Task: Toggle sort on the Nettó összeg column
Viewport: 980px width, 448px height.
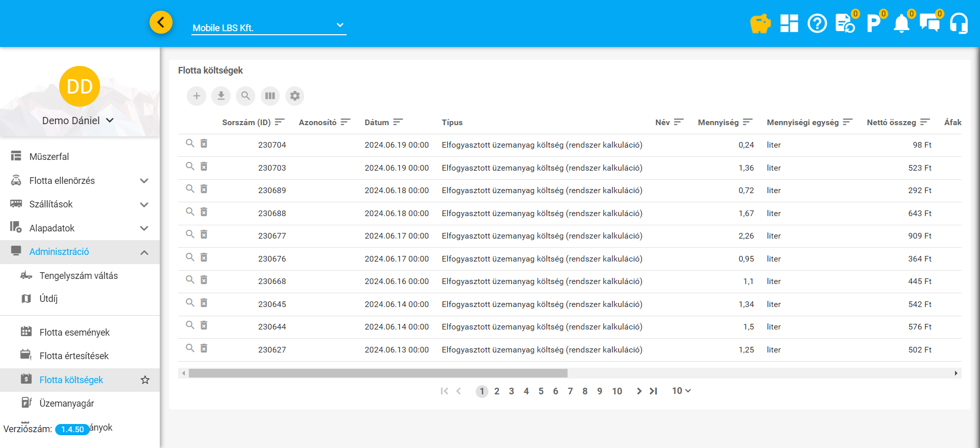Action: point(924,122)
